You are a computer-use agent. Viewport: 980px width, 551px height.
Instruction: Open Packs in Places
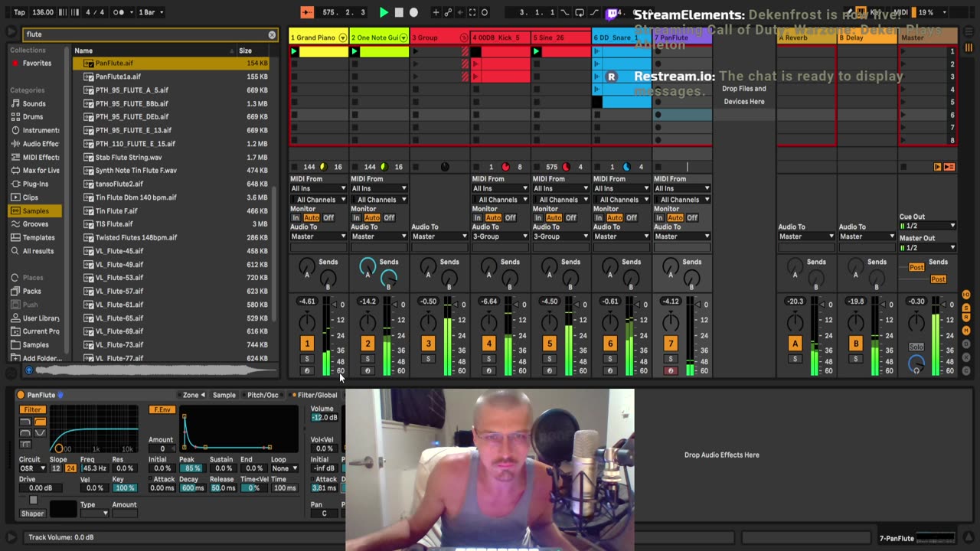31,291
